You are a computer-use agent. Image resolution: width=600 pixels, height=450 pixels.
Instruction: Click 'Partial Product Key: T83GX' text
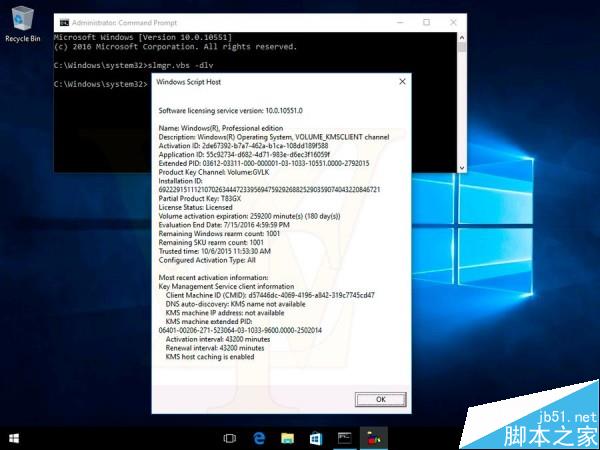coord(200,199)
